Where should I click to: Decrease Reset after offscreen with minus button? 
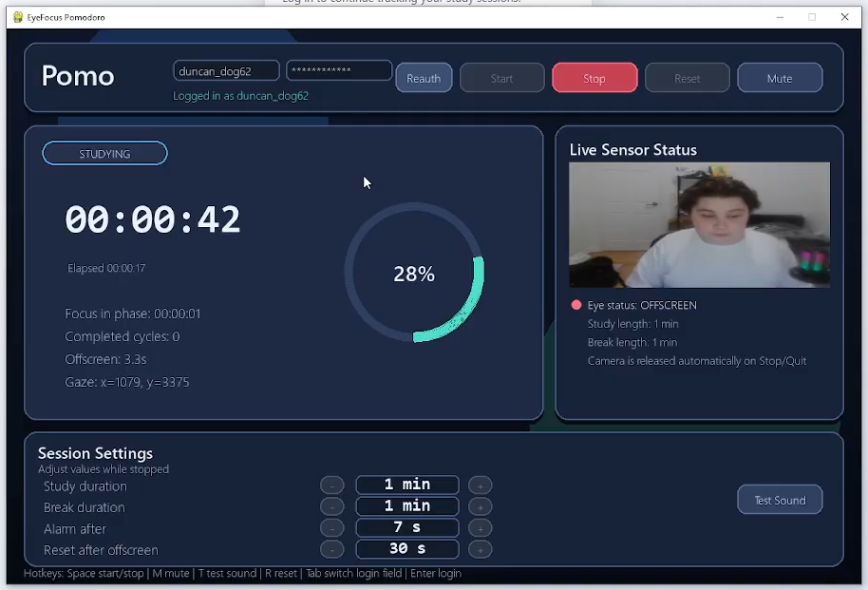point(332,549)
